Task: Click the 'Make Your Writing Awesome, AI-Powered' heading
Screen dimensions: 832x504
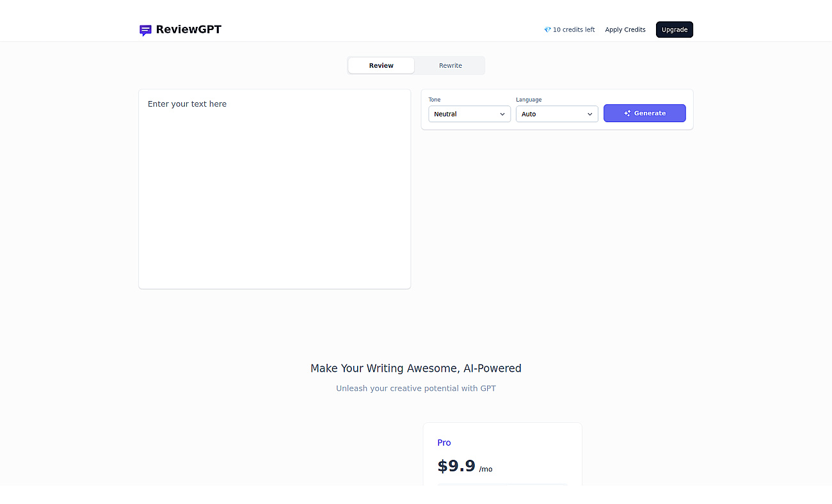Action: pos(416,368)
